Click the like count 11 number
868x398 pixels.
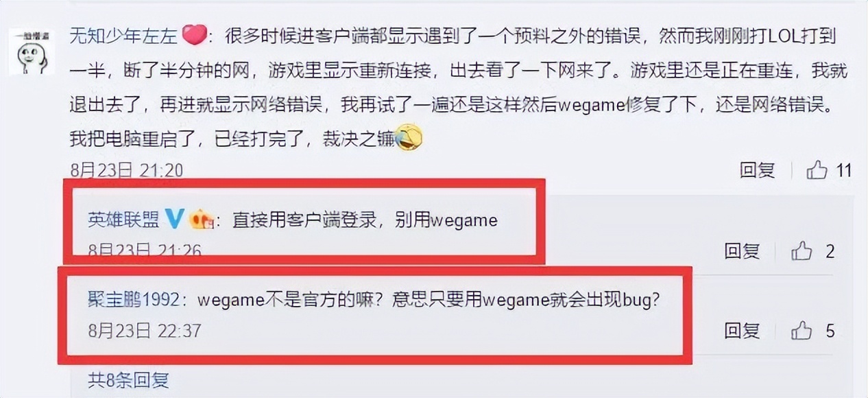[844, 170]
